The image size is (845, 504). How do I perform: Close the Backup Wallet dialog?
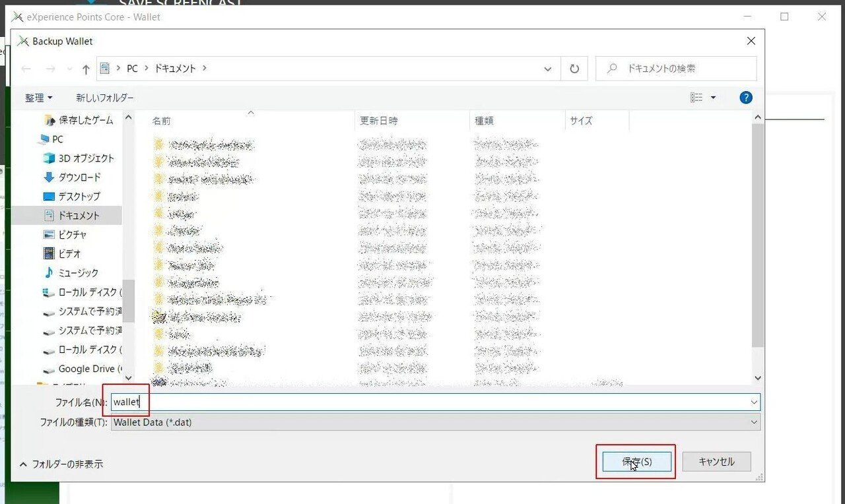click(751, 41)
